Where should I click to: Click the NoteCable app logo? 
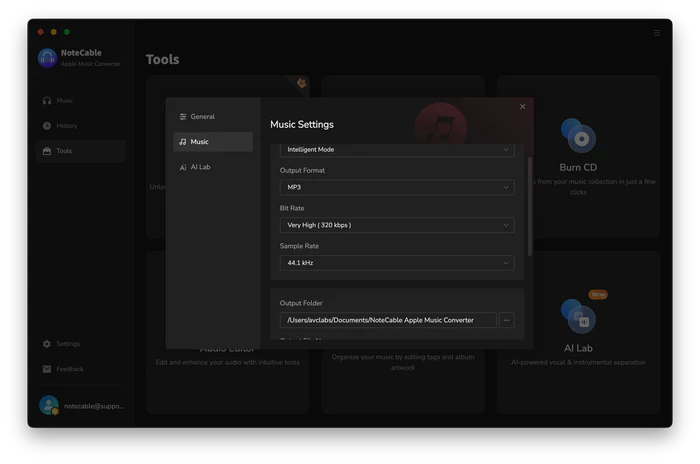(x=47, y=58)
